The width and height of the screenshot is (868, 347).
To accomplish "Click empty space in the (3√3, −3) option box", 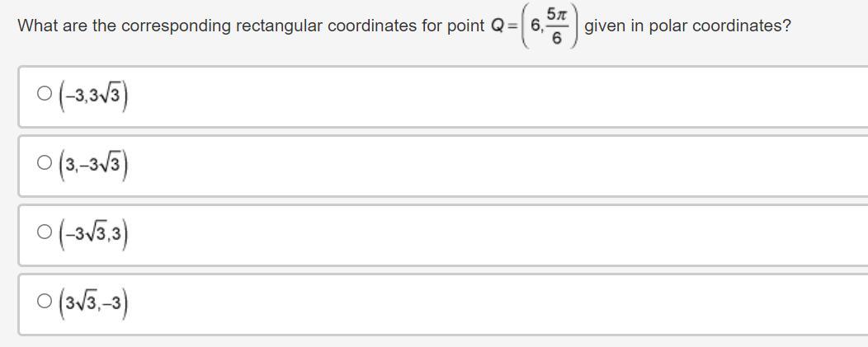I will click(498, 304).
